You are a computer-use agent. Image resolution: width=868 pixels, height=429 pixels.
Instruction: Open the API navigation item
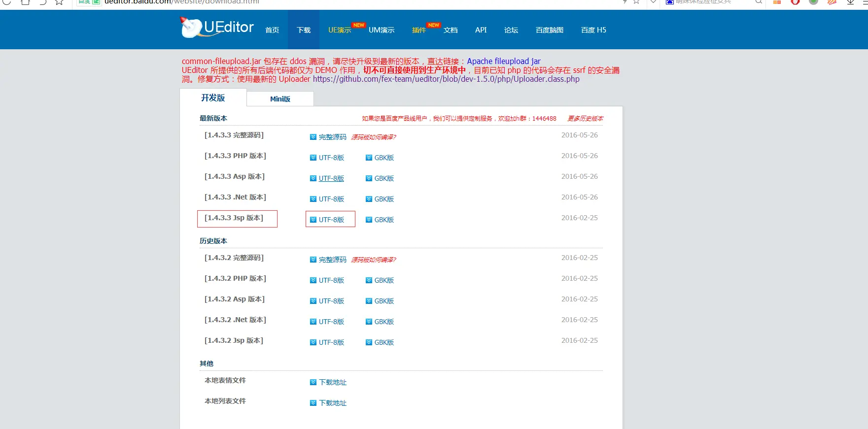tap(481, 30)
